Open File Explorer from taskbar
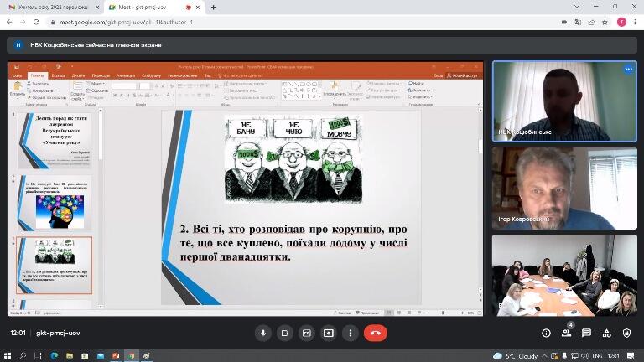This screenshot has height=362, width=644. pyautogui.click(x=70, y=356)
